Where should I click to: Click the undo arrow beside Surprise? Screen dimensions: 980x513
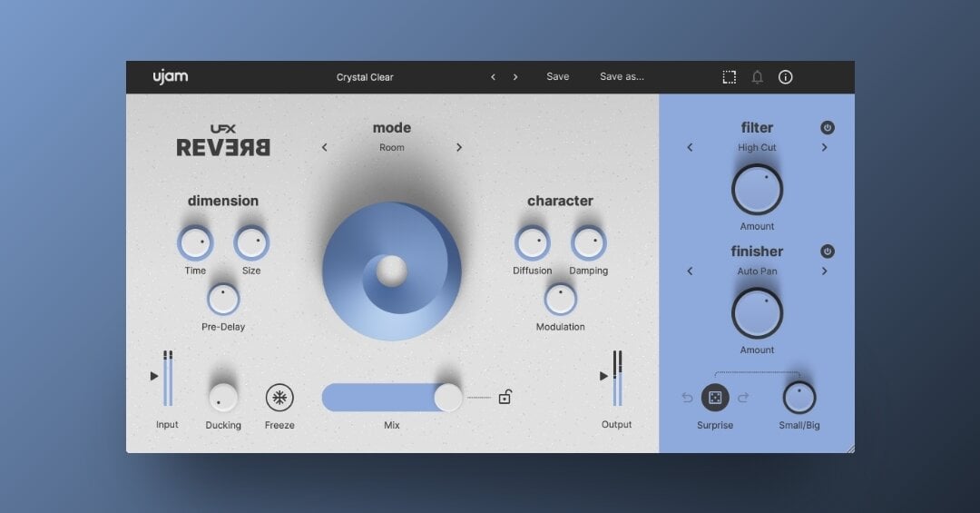point(688,398)
